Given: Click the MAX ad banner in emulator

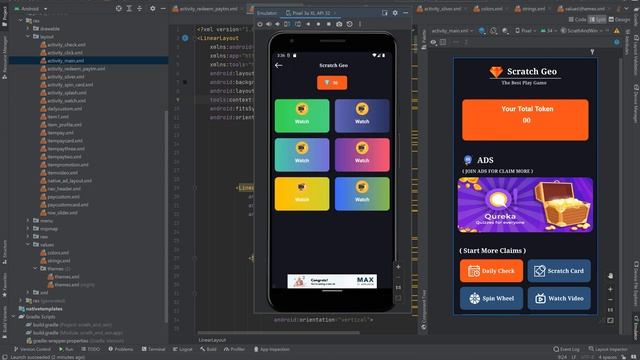Looking at the screenshot, I should (332, 281).
